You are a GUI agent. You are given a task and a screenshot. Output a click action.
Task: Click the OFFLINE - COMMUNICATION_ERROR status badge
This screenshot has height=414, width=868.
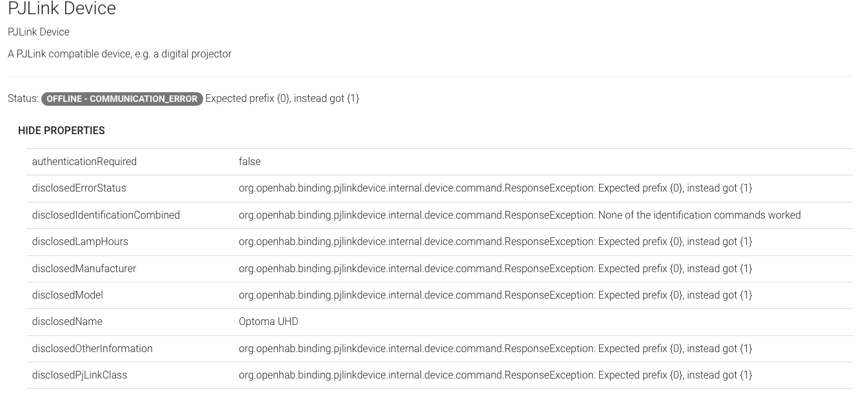click(x=122, y=99)
